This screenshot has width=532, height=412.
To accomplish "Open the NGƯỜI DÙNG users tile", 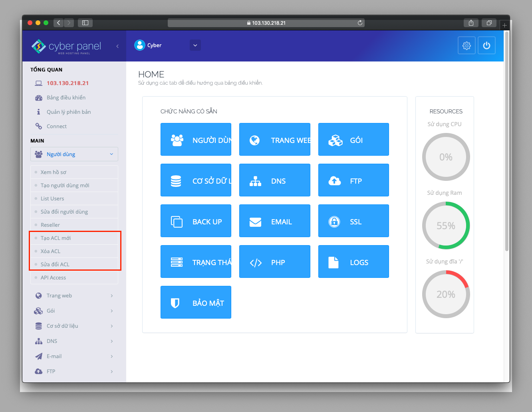I will pyautogui.click(x=196, y=139).
